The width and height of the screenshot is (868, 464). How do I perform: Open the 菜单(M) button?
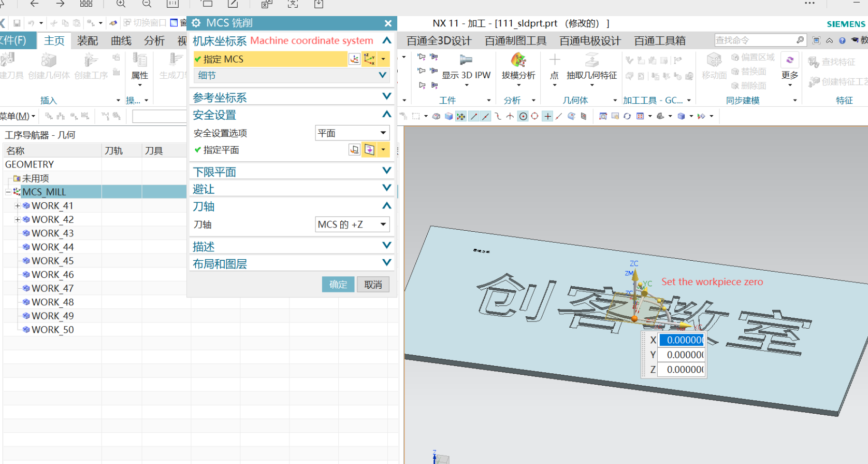[18, 116]
